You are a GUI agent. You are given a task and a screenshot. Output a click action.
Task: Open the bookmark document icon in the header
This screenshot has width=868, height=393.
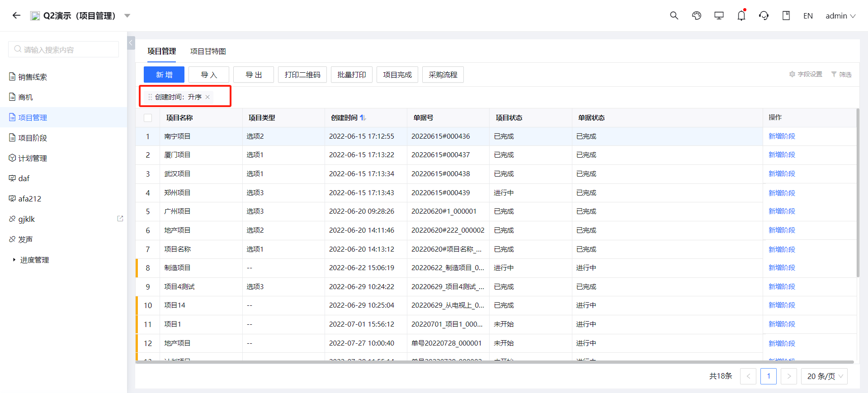(786, 15)
